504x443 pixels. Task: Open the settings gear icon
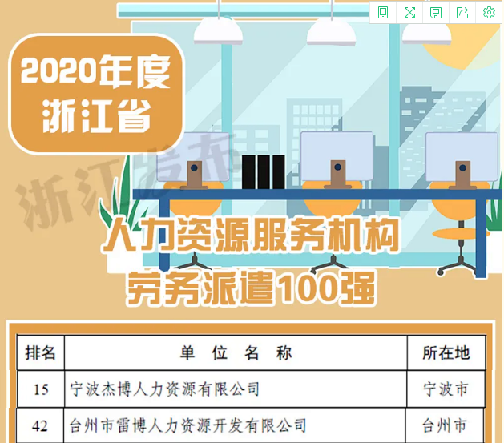coord(489,13)
